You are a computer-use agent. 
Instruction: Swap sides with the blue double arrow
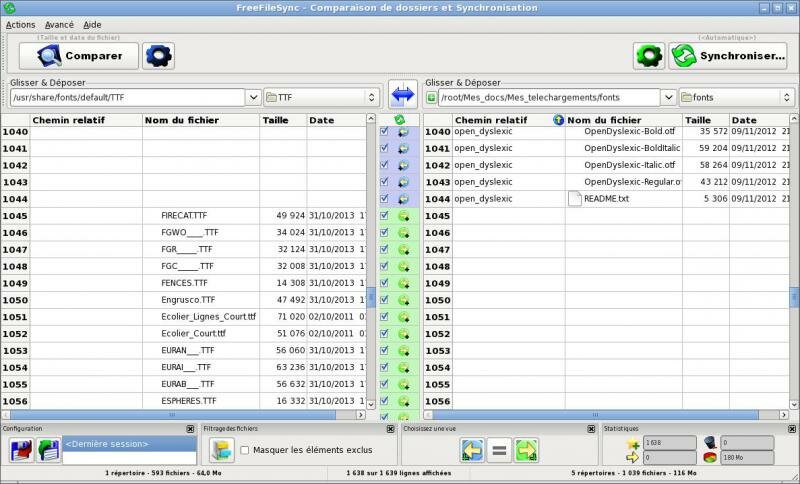tap(403, 95)
